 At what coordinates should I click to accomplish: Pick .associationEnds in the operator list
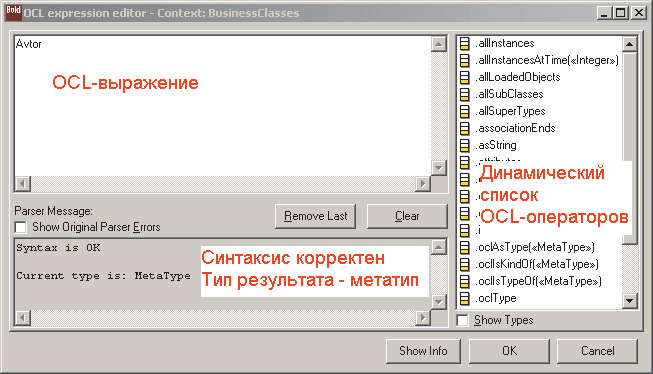pyautogui.click(x=515, y=128)
